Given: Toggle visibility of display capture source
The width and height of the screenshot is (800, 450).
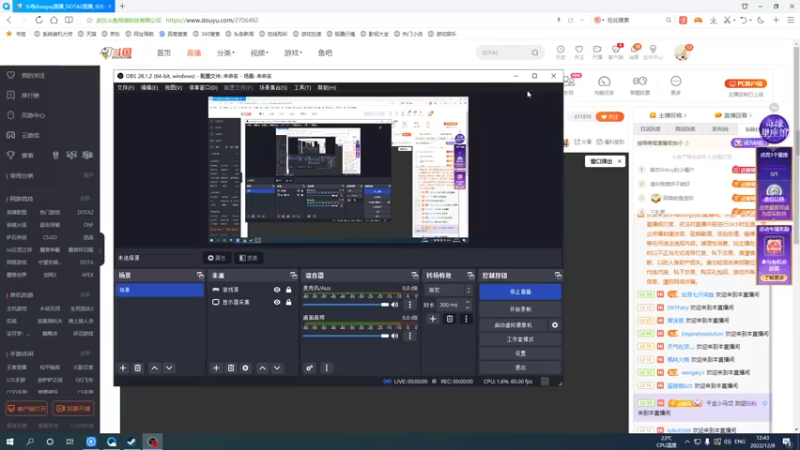Looking at the screenshot, I should (277, 302).
